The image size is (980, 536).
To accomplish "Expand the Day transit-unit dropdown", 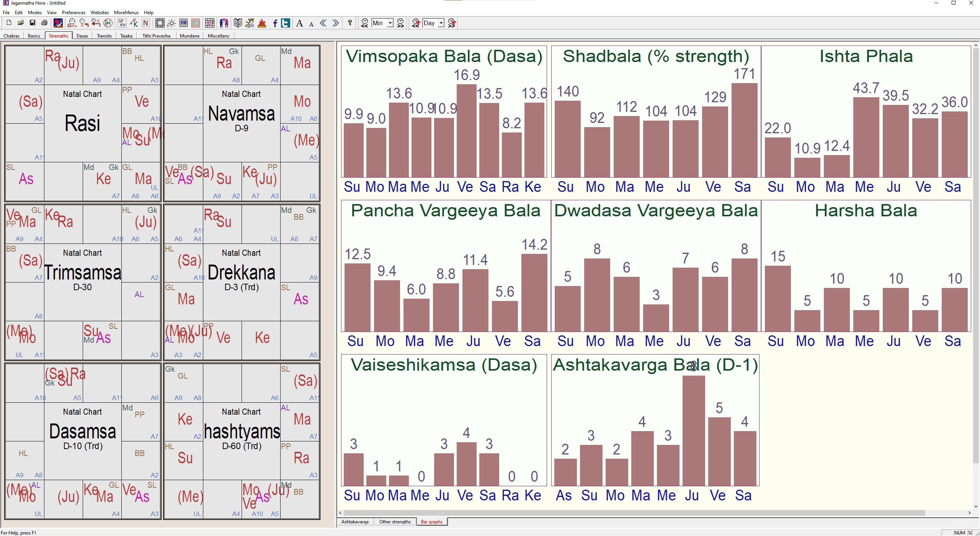I will point(441,23).
